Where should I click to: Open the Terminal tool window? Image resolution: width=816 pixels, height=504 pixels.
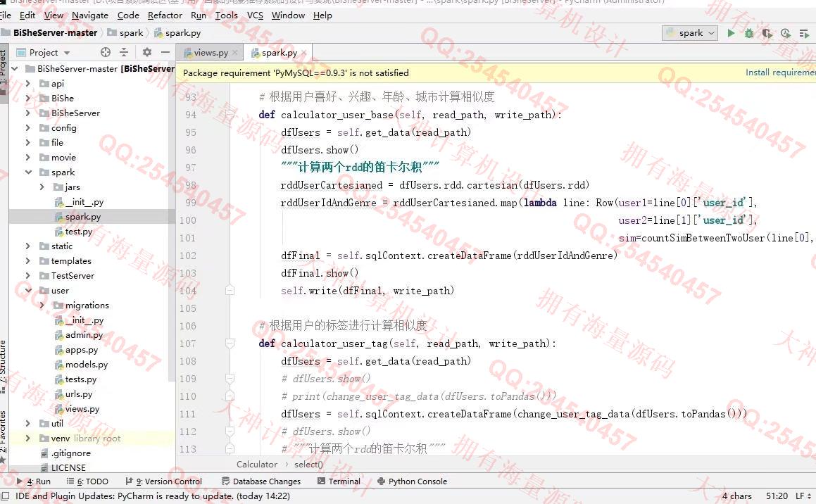click(x=339, y=481)
